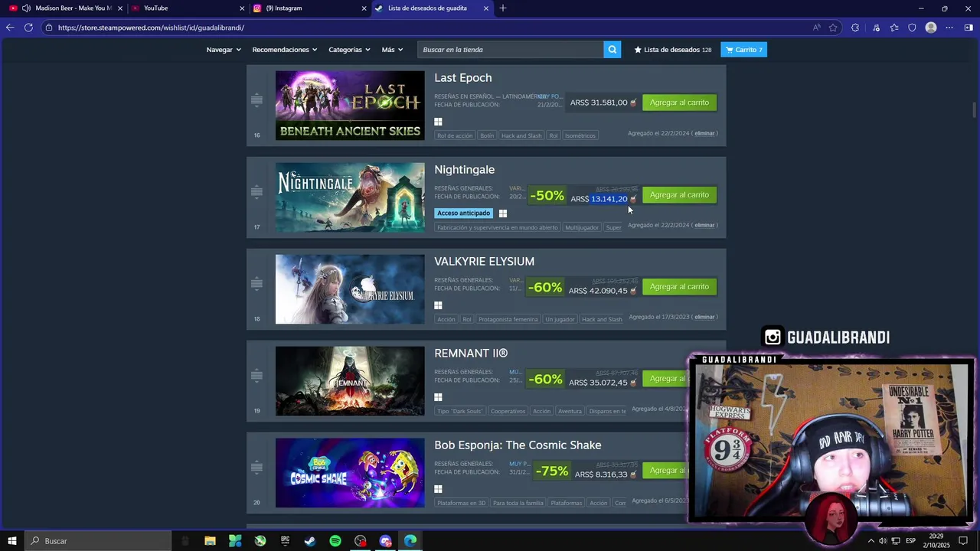This screenshot has width=980, height=551.
Task: Click the REMNANT II® title
Action: click(471, 354)
